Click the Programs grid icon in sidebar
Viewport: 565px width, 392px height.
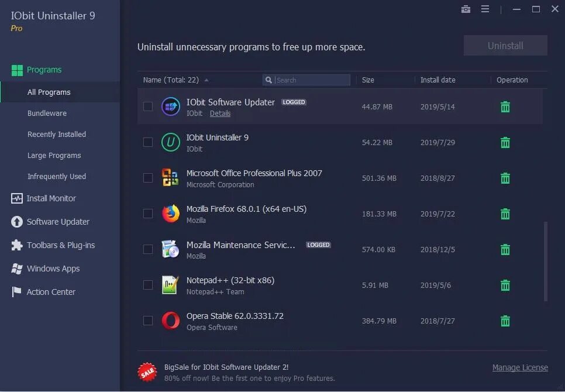[x=17, y=70]
